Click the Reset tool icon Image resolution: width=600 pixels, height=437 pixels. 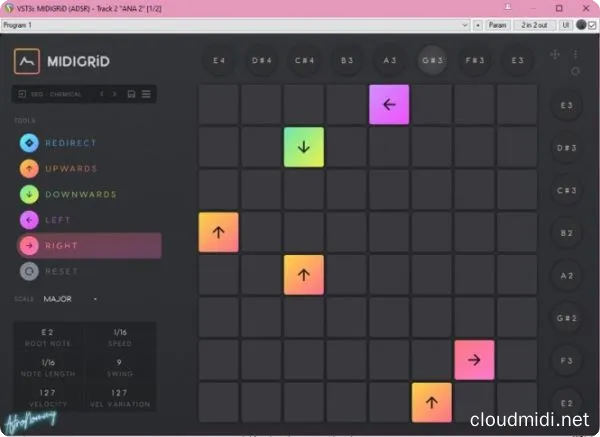[x=28, y=271]
